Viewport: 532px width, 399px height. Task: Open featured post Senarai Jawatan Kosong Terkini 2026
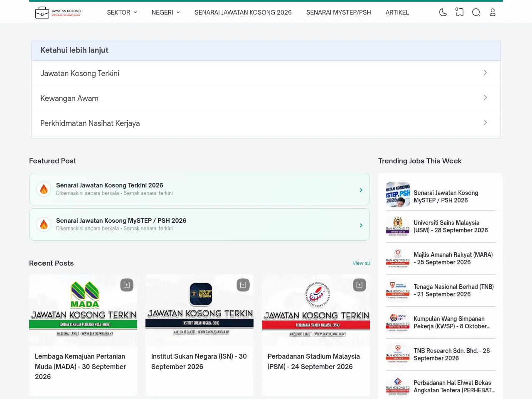coord(199,189)
